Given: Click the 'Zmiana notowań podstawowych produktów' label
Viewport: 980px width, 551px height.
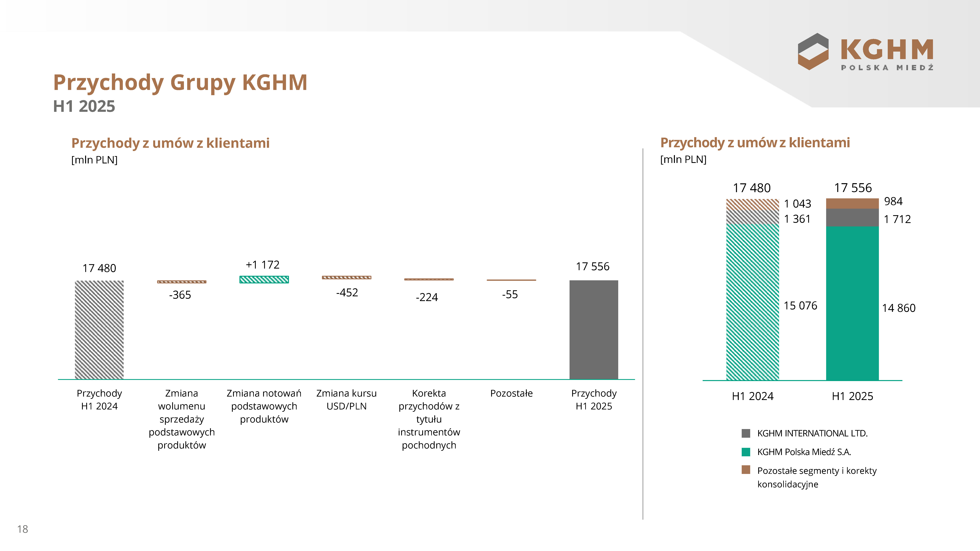Looking at the screenshot, I should (264, 406).
